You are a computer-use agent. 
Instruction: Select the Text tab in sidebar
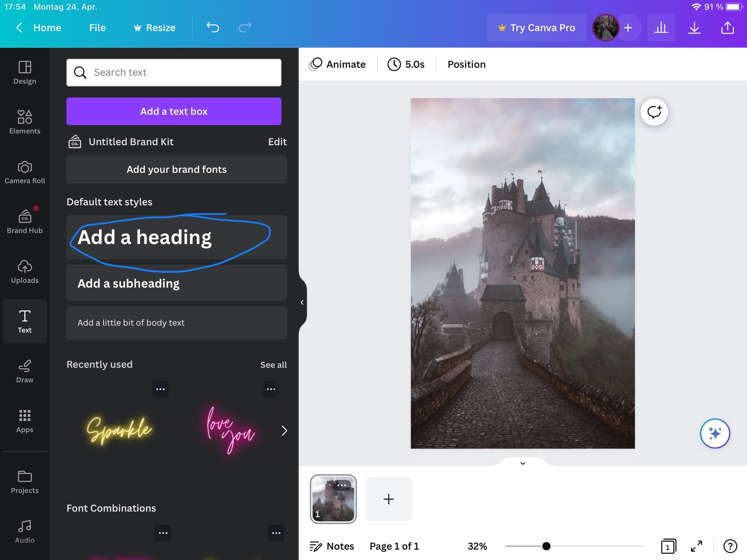coord(25,322)
